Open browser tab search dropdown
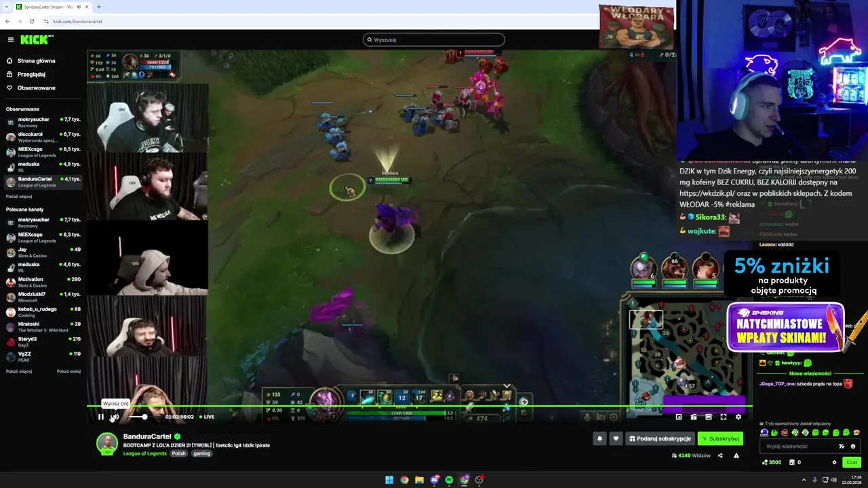Viewport: 868px width, 488px height. [x=7, y=7]
